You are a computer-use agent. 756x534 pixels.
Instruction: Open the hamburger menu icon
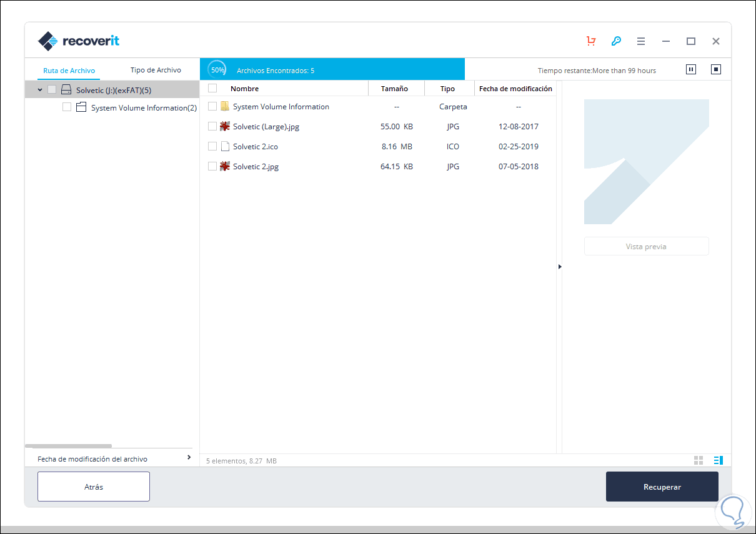click(x=641, y=41)
